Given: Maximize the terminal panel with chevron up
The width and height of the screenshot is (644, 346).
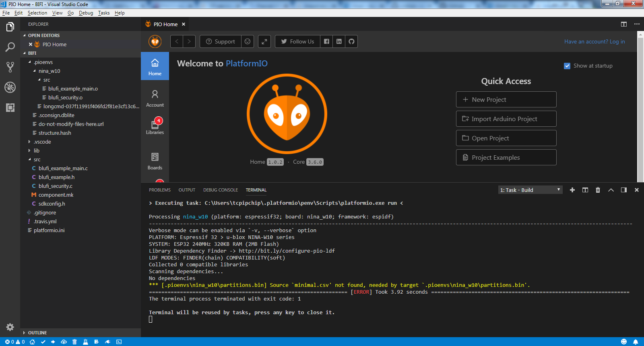Looking at the screenshot, I should click(x=611, y=190).
